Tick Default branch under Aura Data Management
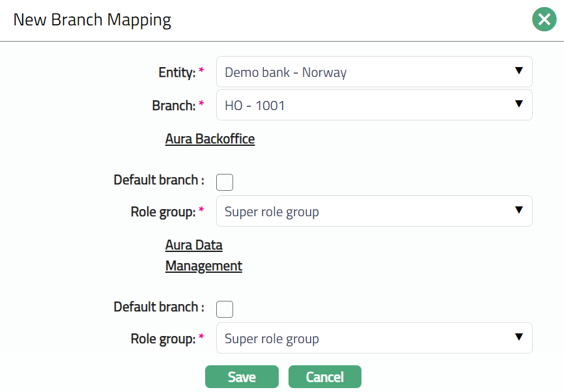The width and height of the screenshot is (564, 392). (225, 309)
